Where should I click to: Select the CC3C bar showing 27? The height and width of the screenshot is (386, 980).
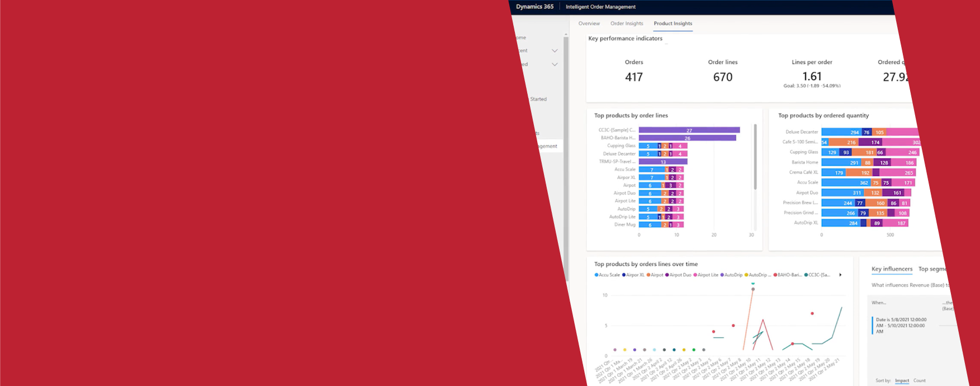coord(689,130)
